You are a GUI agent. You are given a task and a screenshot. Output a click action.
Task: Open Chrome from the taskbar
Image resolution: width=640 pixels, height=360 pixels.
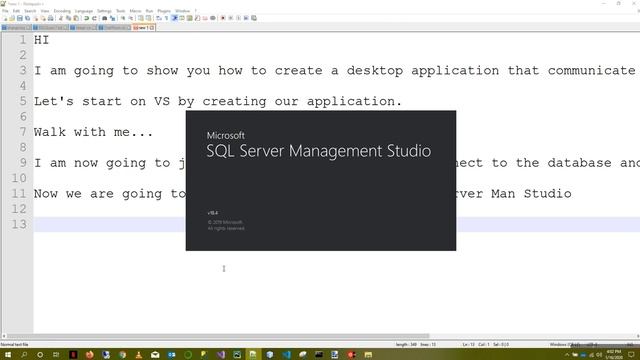pyautogui.click(x=122, y=355)
